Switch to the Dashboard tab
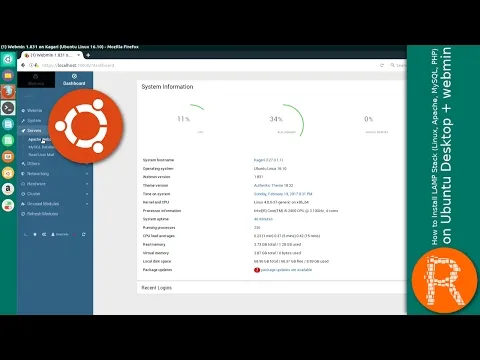 pos(74,80)
